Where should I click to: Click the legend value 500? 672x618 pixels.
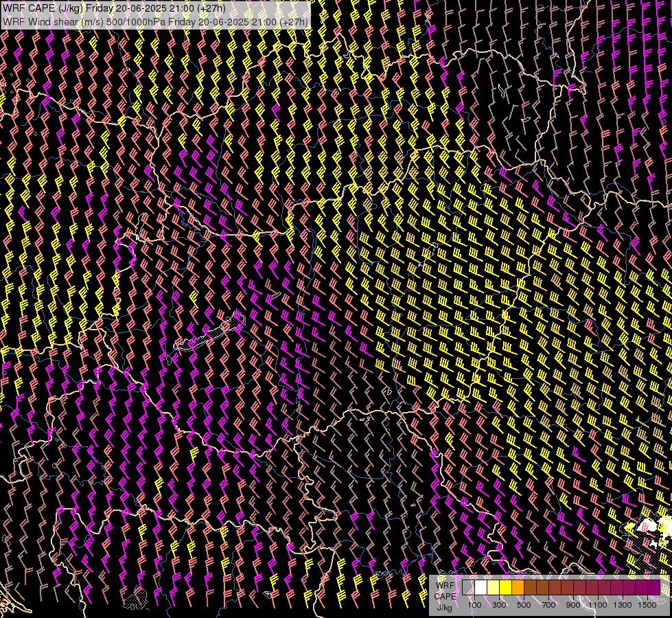(x=524, y=605)
